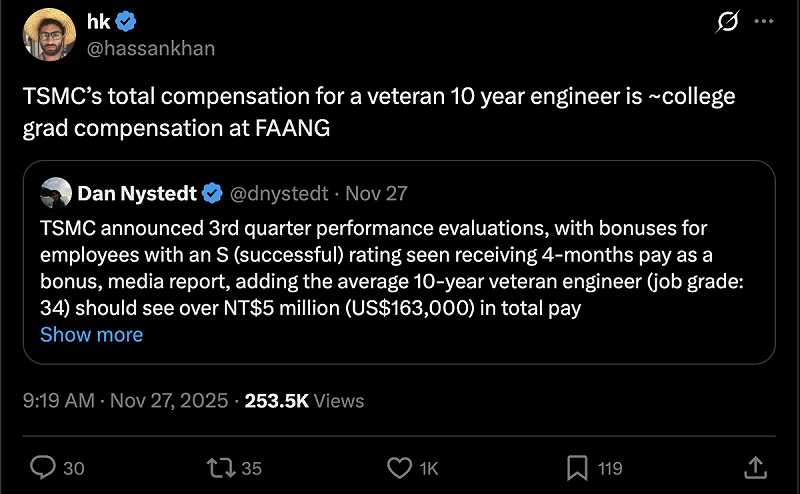
Task: Click the hk display name
Action: click(x=99, y=23)
